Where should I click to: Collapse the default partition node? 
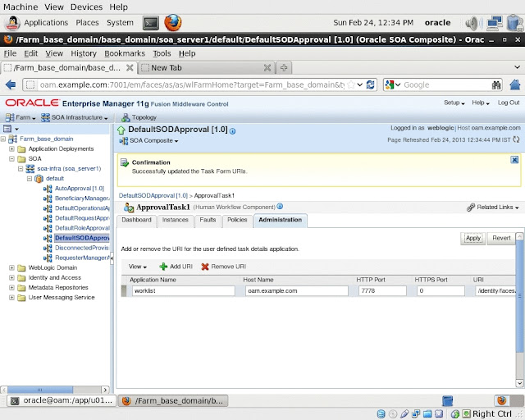click(30, 179)
